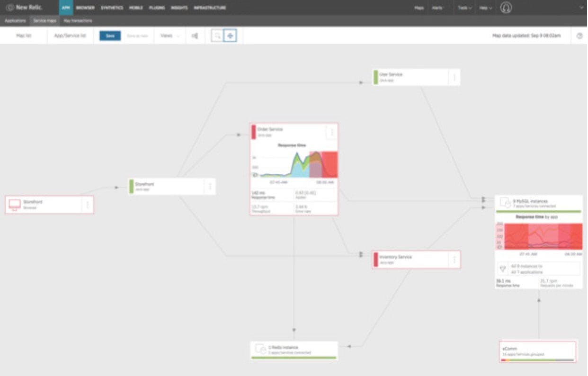Open the Applications sub-tab

(15, 21)
